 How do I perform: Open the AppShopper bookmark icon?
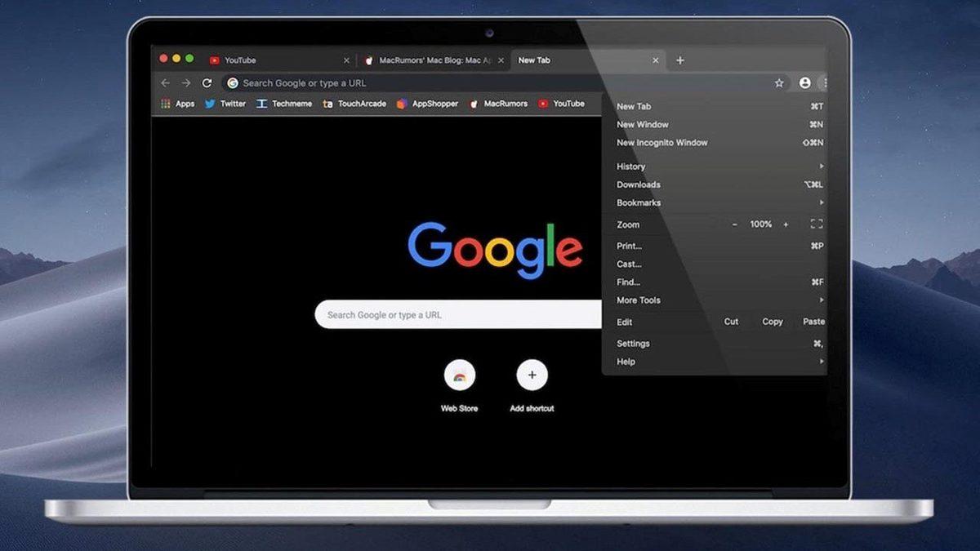[x=403, y=104]
